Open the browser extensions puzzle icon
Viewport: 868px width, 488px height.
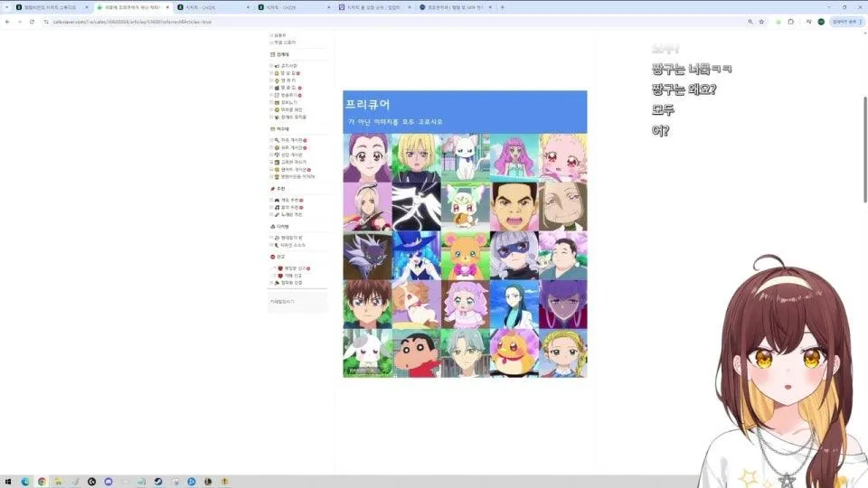791,22
